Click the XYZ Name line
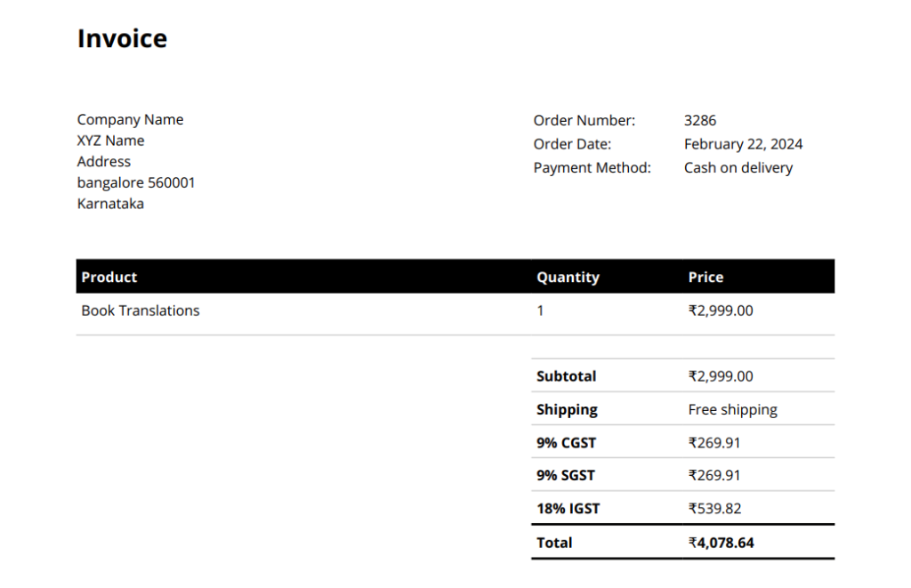The width and height of the screenshot is (911, 588). pyautogui.click(x=110, y=140)
